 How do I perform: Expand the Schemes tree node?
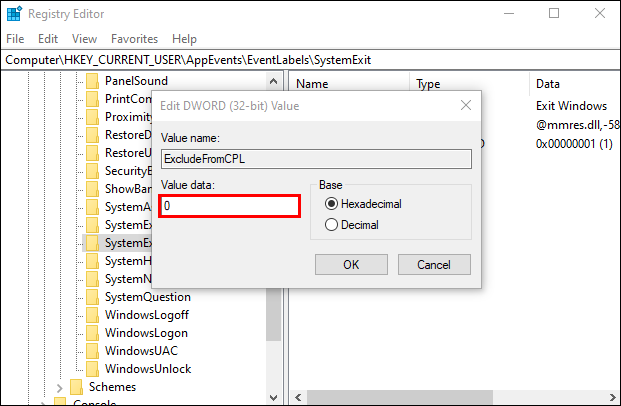[59, 387]
